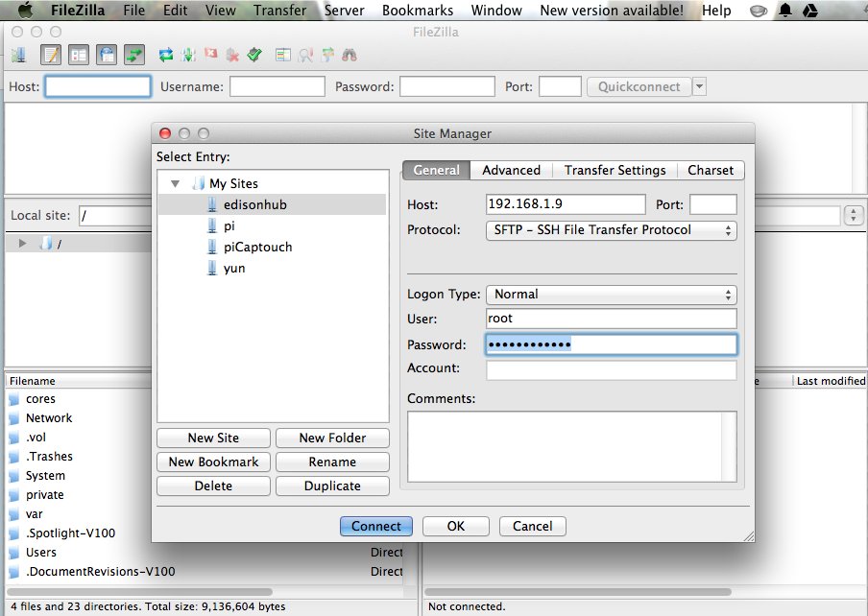Click the quickconnect Host field
Image resolution: width=868 pixels, height=616 pixels.
coord(98,86)
